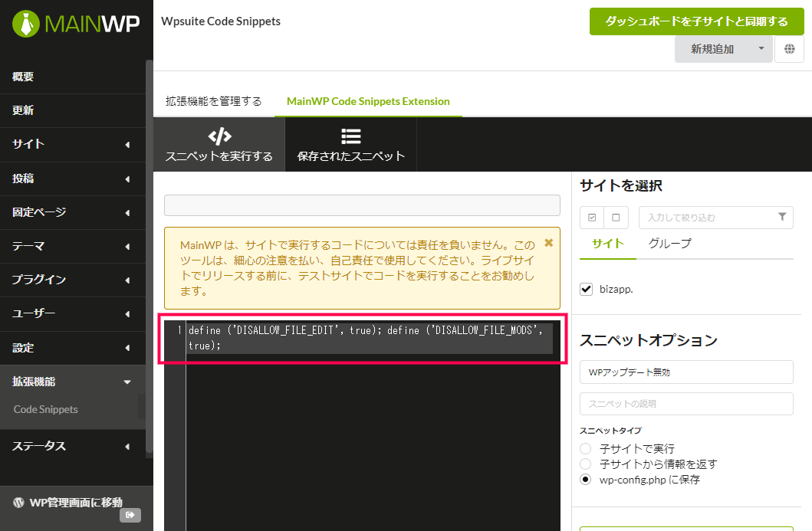Viewport: 812px width, 531px height.
Task: Uncheck the bizapp. site checkbox
Action: pyautogui.click(x=587, y=290)
